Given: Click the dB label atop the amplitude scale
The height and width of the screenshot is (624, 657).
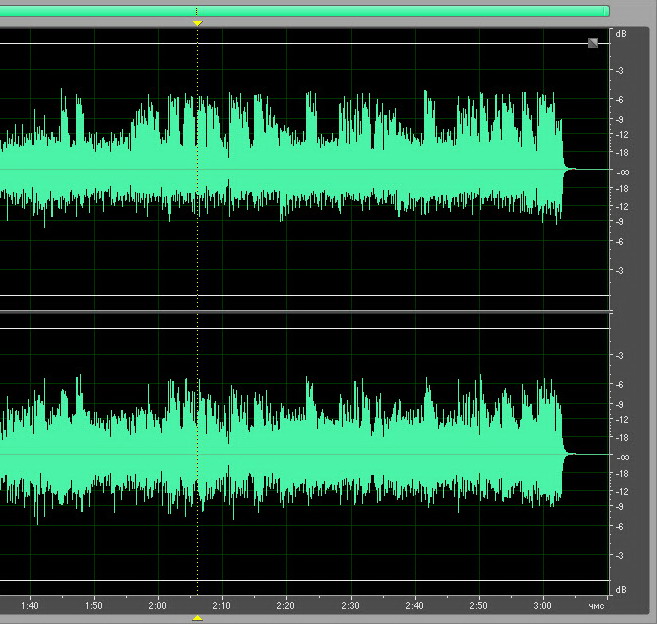Looking at the screenshot, I should [x=622, y=34].
